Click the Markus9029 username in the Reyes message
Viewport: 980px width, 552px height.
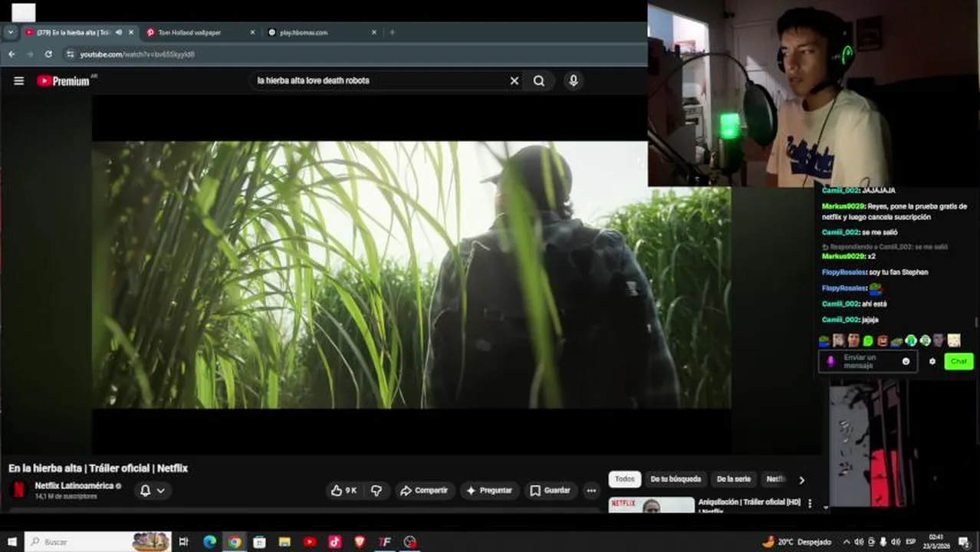[843, 206]
